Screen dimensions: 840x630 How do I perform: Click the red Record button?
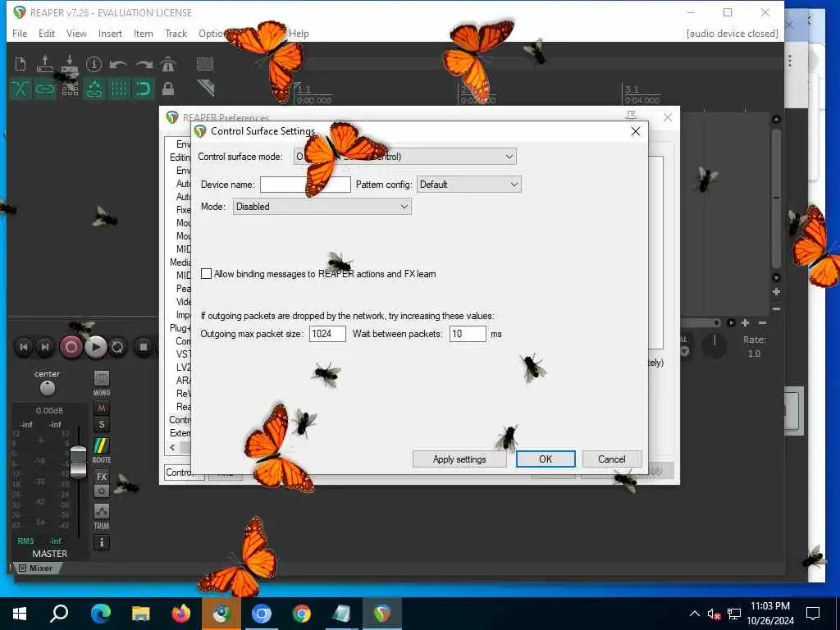pyautogui.click(x=71, y=347)
